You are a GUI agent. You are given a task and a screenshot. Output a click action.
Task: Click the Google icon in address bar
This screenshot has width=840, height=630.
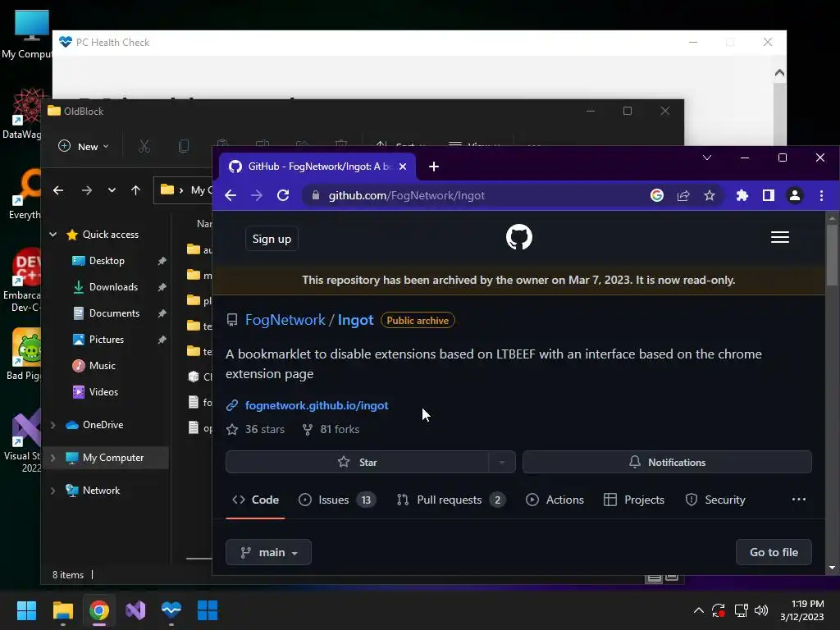tap(657, 195)
